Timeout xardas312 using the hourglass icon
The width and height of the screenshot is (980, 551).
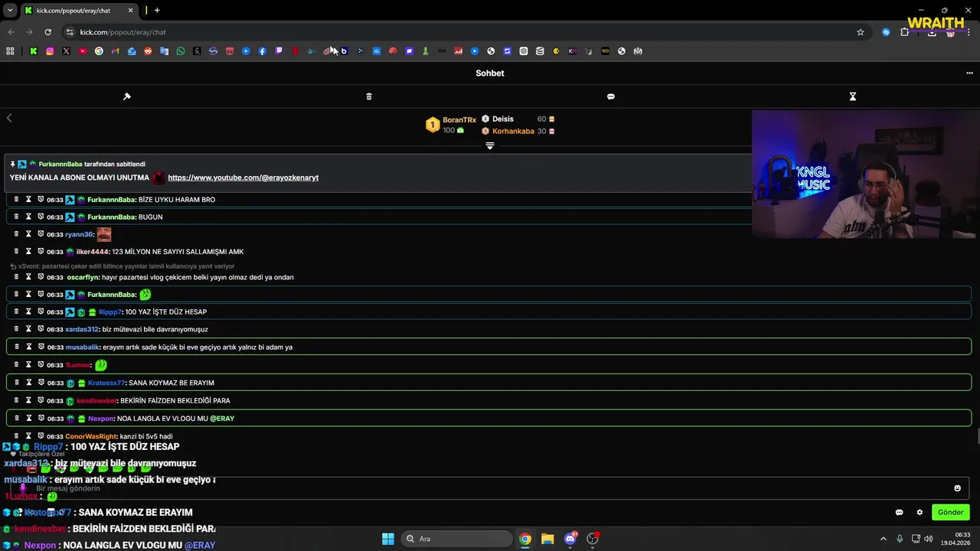28,329
